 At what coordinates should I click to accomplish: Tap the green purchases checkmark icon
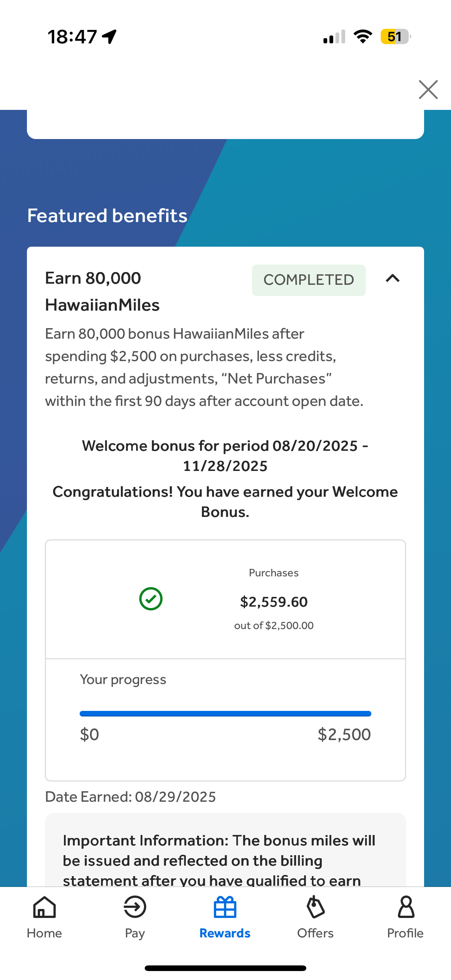pyautogui.click(x=151, y=599)
